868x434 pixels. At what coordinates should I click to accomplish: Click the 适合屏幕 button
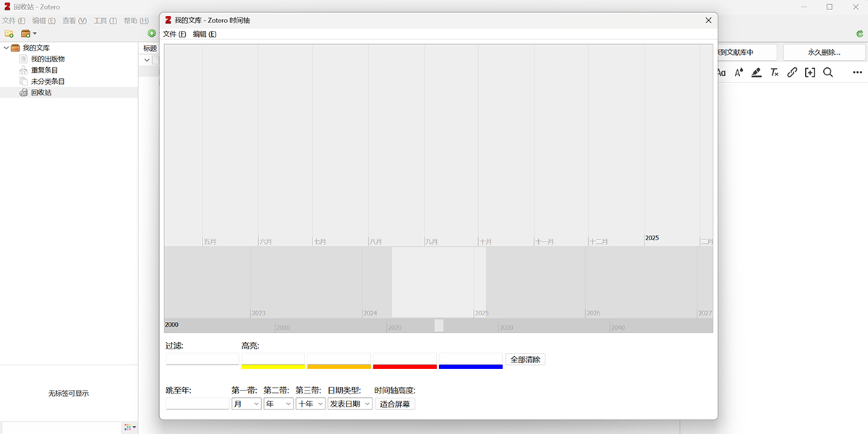tap(395, 404)
